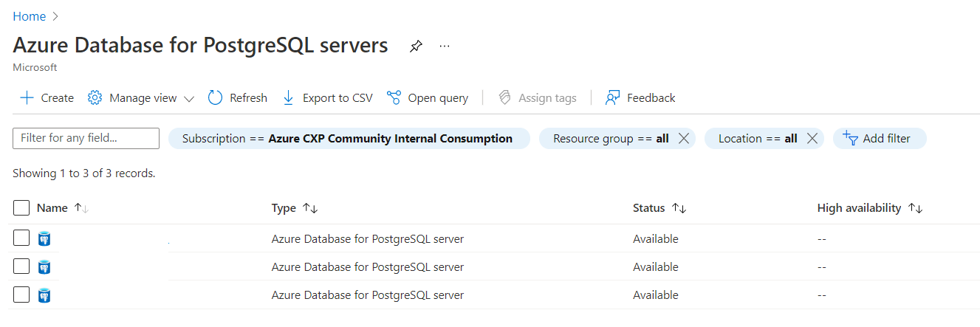
Task: Tick the first server row checkbox
Action: coord(21,238)
